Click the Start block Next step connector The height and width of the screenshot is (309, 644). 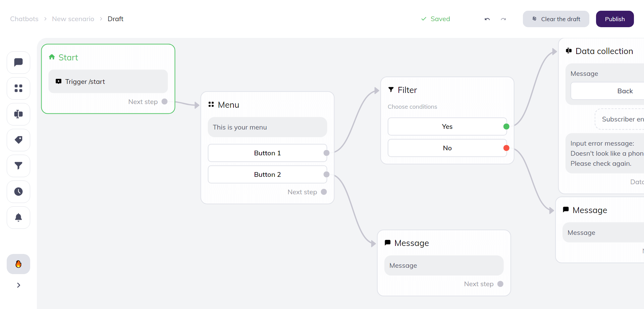point(164,102)
